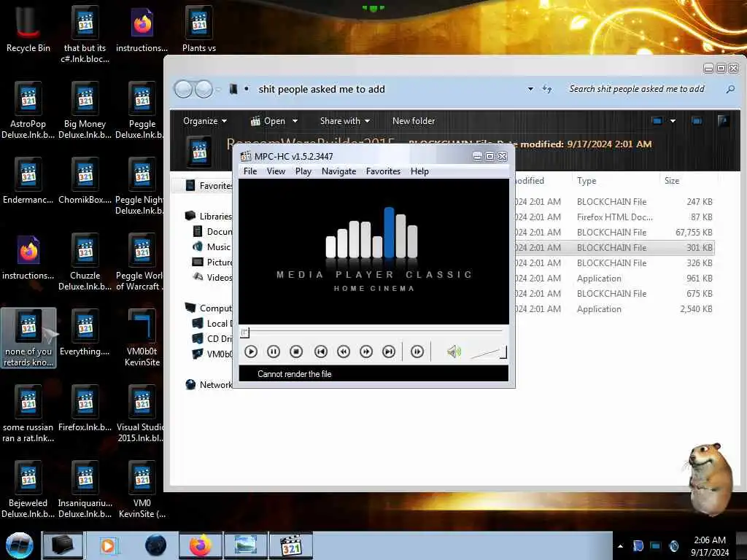Image resolution: width=747 pixels, height=560 pixels.
Task: Click the media player taskbar icon
Action: click(108, 545)
